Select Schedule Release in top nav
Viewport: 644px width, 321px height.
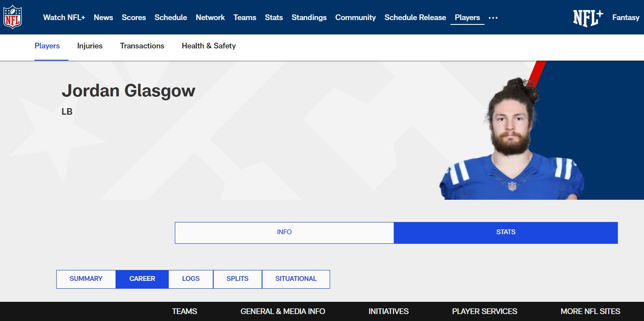point(415,17)
